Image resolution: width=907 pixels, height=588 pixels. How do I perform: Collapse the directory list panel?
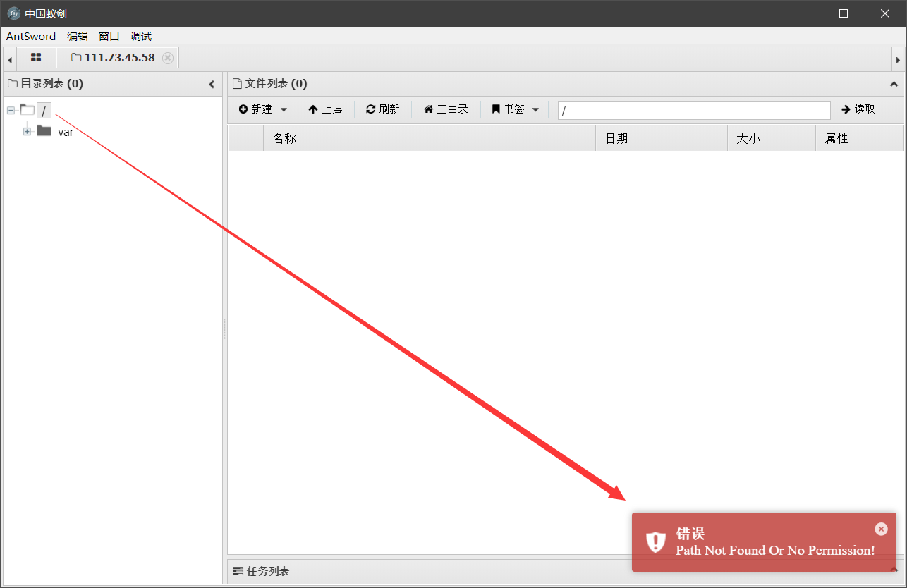pos(212,85)
